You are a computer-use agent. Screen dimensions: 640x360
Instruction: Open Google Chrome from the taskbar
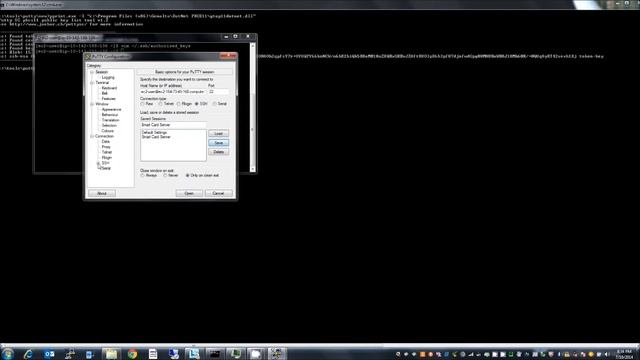pos(132,354)
